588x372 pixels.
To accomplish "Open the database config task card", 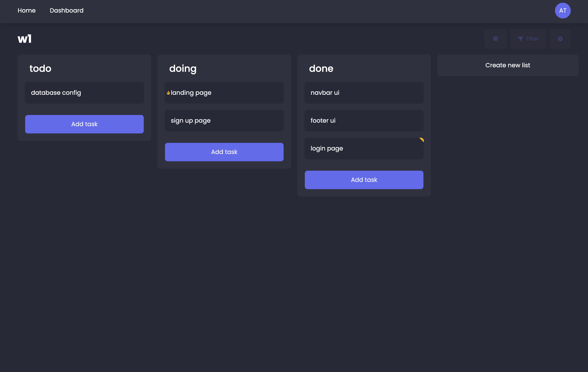I will pyautogui.click(x=84, y=93).
